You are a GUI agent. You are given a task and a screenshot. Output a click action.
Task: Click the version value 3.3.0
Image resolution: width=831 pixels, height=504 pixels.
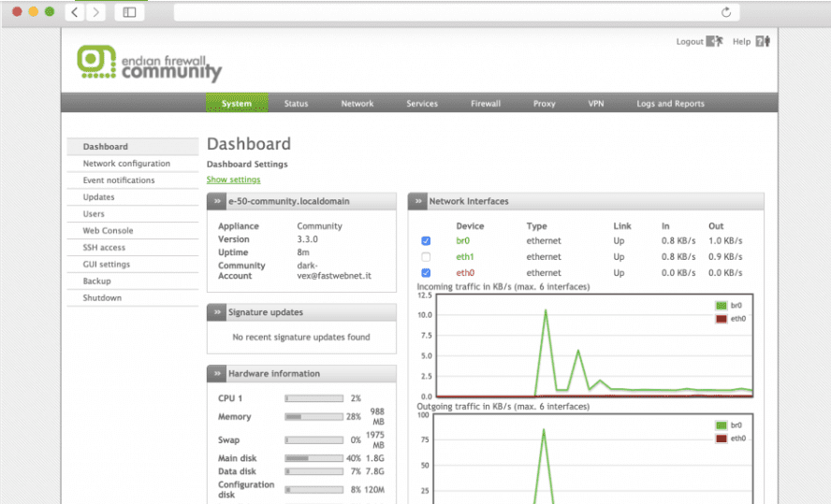click(x=307, y=239)
